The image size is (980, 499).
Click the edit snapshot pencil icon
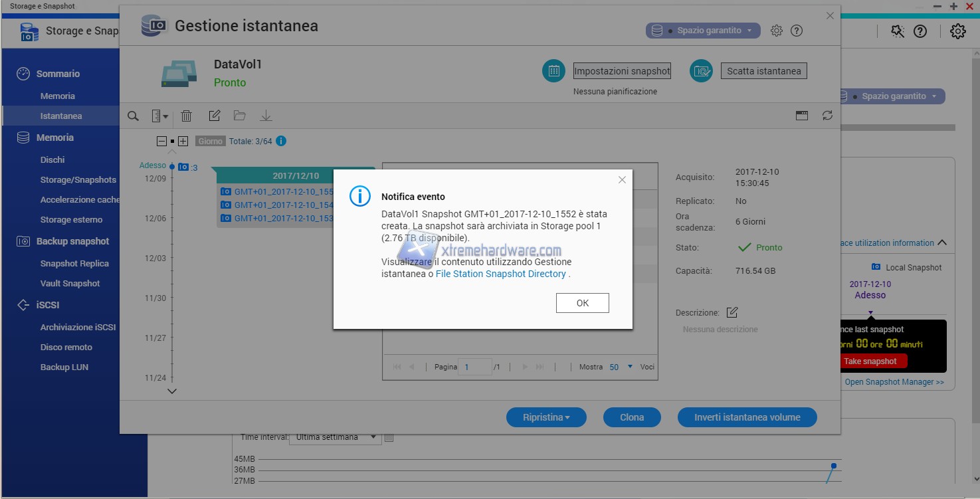(214, 116)
